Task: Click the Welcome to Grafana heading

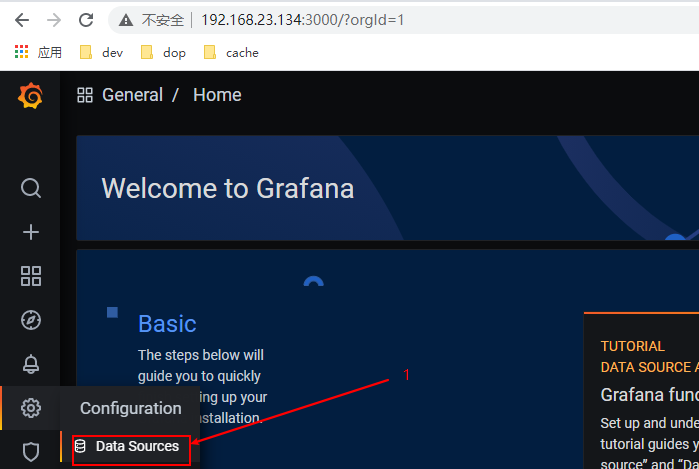Action: (228, 188)
